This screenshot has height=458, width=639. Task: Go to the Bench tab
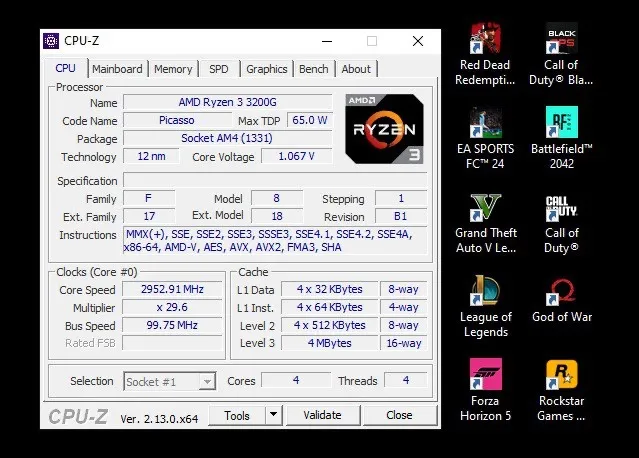(313, 69)
